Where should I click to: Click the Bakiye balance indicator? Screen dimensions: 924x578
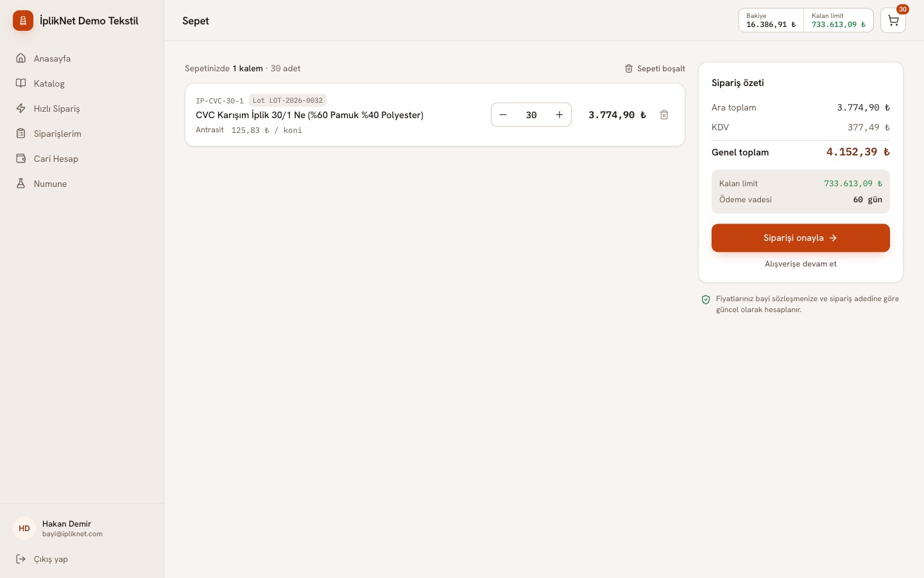coord(771,21)
